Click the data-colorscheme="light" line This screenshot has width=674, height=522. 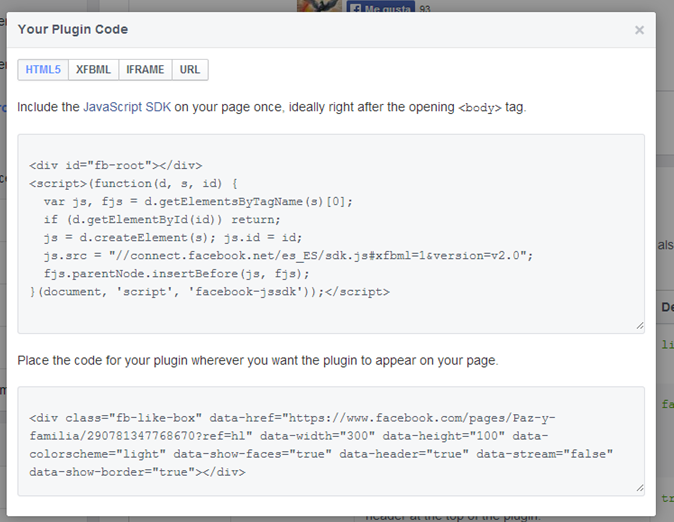[x=321, y=454]
